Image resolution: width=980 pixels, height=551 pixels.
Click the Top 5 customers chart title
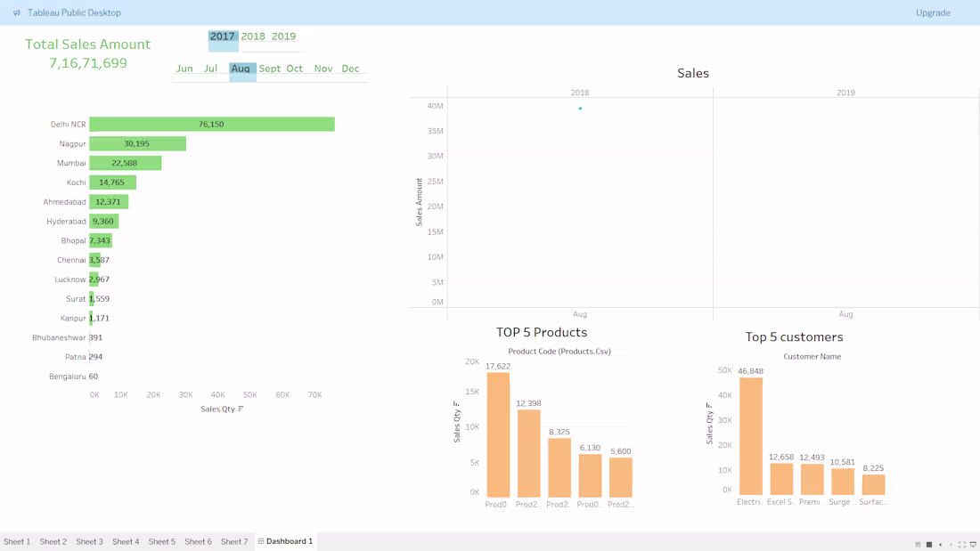pyautogui.click(x=794, y=337)
